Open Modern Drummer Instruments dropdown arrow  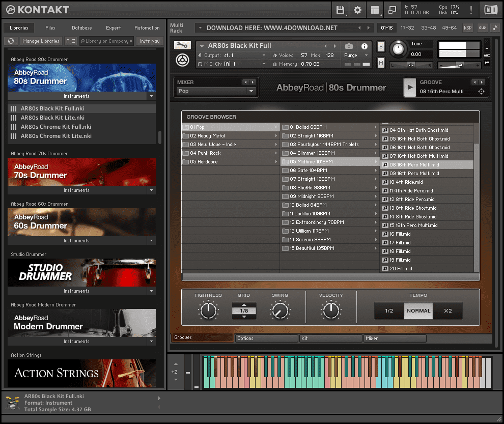[x=151, y=342]
